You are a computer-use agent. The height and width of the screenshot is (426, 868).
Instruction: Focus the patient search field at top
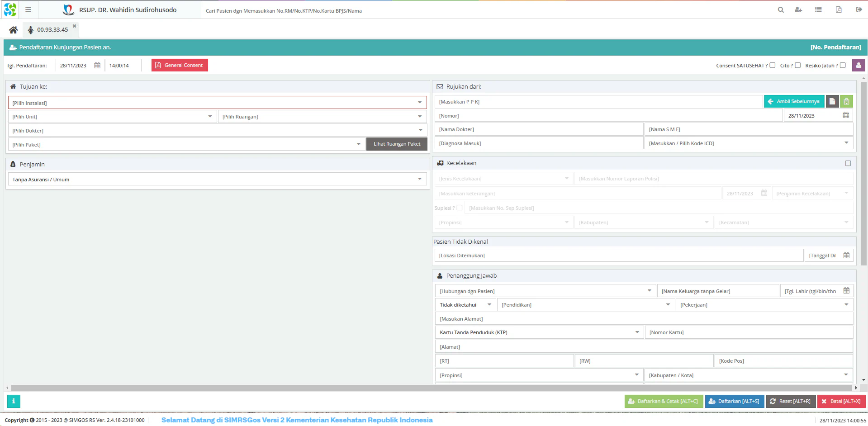486,10
